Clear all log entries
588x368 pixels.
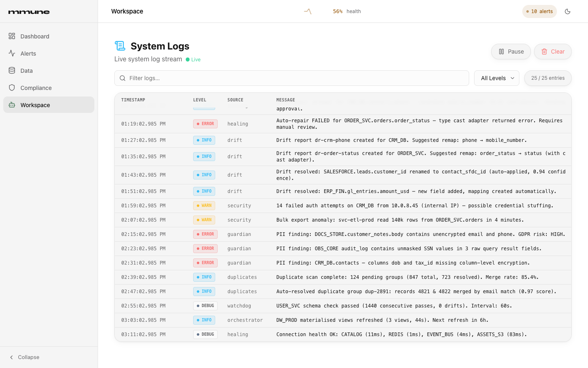[x=553, y=52]
